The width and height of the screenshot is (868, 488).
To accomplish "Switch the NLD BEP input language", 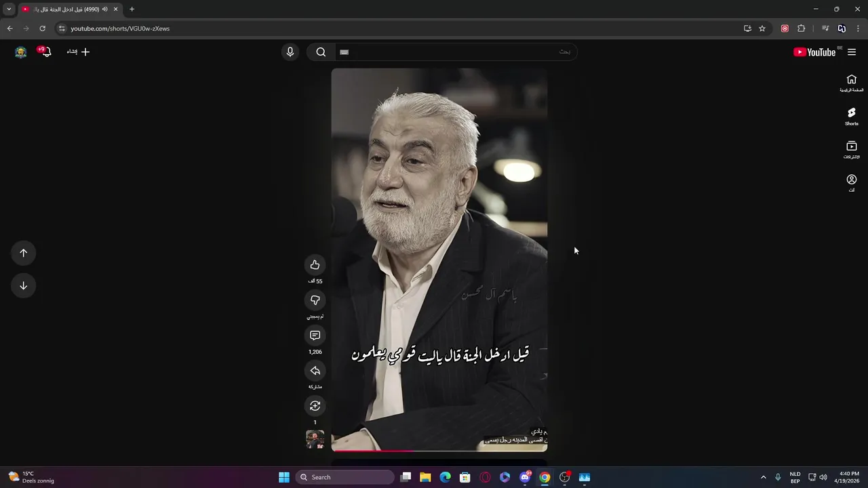I will point(795,477).
